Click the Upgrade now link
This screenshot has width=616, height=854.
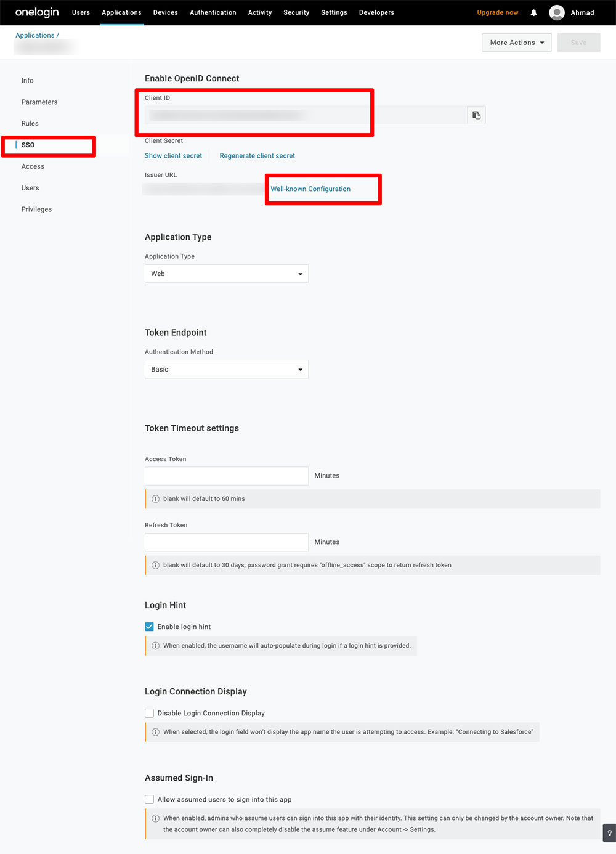(x=497, y=12)
